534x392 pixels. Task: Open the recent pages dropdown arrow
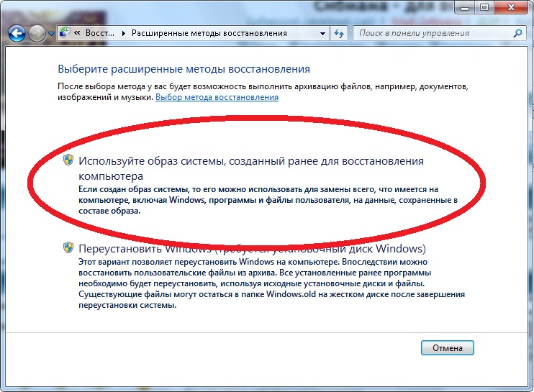[53, 34]
